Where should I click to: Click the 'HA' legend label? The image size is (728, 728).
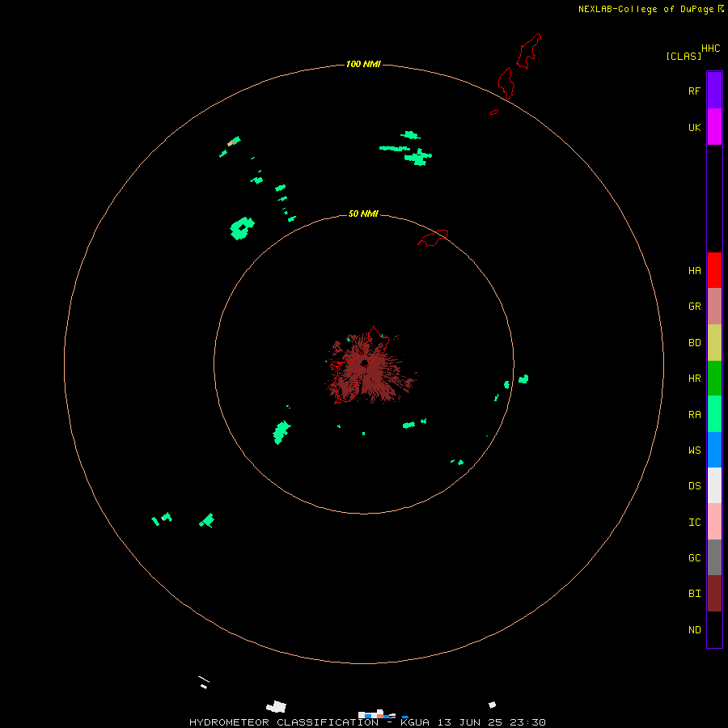tap(694, 270)
